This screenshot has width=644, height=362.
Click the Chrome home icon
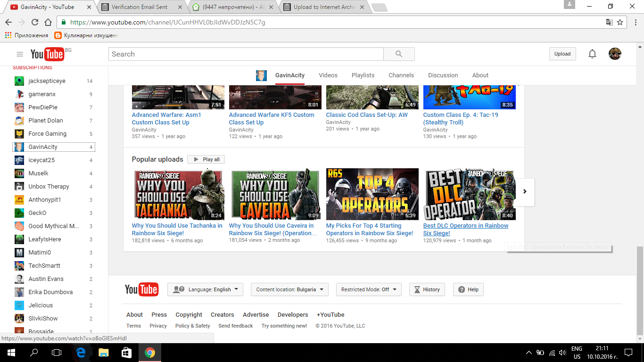(x=48, y=22)
